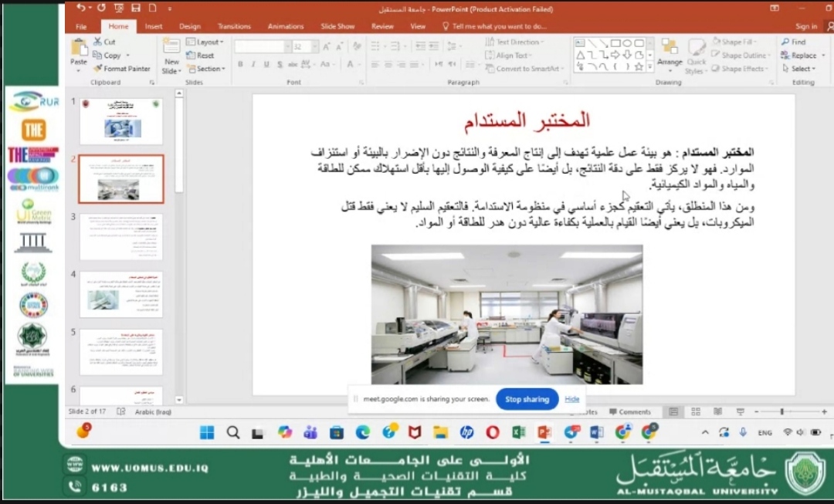This screenshot has height=504, width=834.
Task: Click Hide on the screen sharing bar
Action: click(x=571, y=400)
